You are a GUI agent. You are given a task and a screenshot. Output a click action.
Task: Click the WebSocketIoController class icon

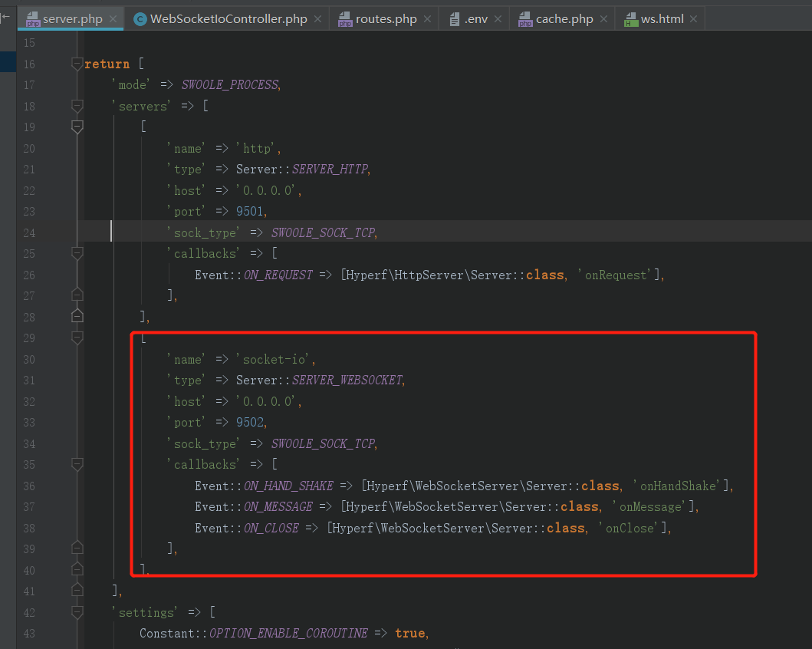(x=140, y=19)
